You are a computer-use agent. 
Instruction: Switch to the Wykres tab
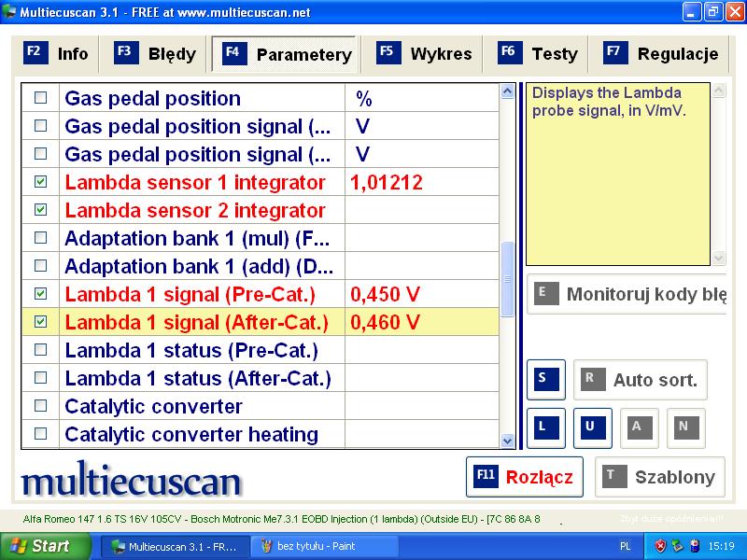pyautogui.click(x=429, y=53)
